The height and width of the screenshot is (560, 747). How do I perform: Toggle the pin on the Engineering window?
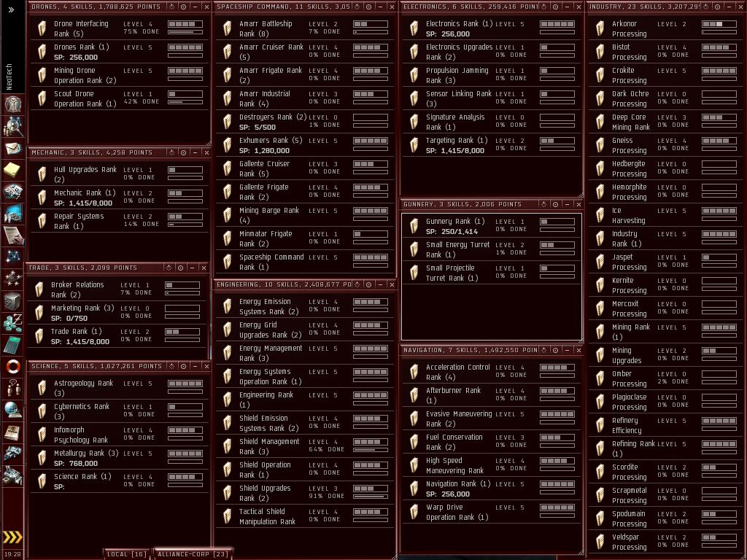[x=368, y=284]
